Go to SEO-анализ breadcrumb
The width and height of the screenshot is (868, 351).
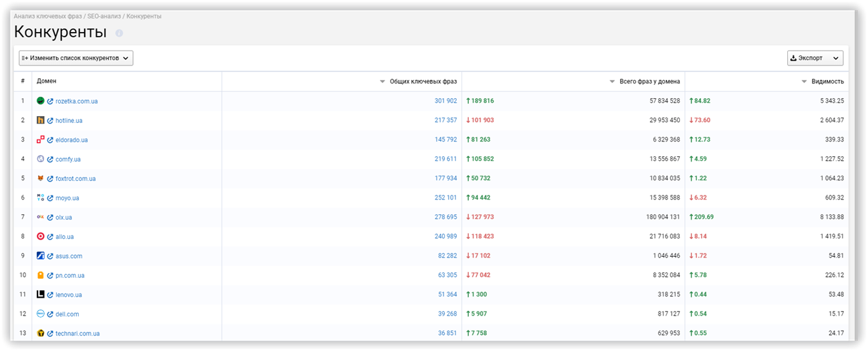tap(104, 15)
